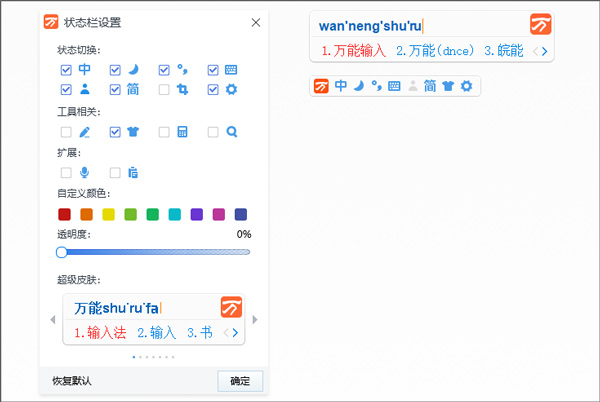This screenshot has height=402, width=600.
Task: Enable the microphone voice checkbox
Action: click(66, 173)
